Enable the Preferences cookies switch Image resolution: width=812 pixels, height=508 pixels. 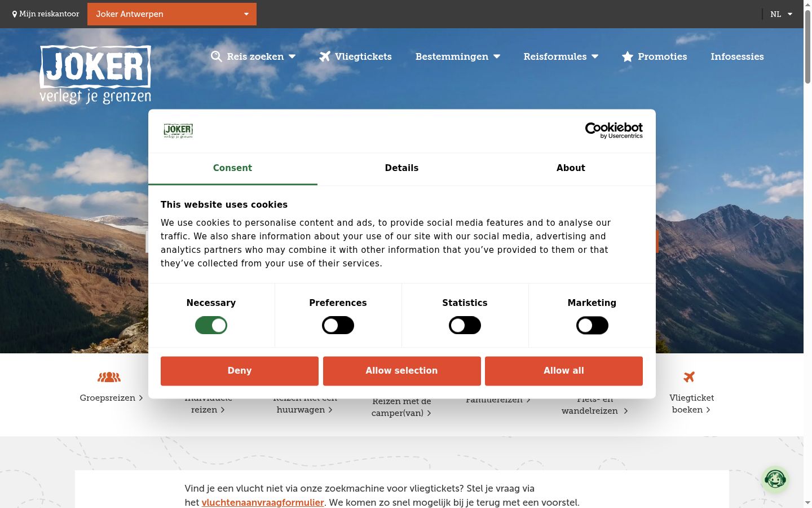[x=338, y=325]
